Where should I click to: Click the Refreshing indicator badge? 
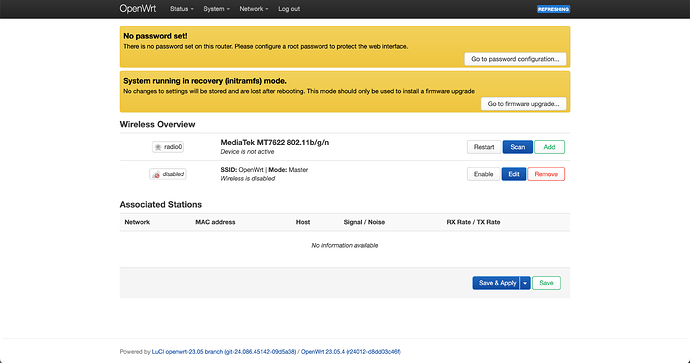pyautogui.click(x=553, y=9)
